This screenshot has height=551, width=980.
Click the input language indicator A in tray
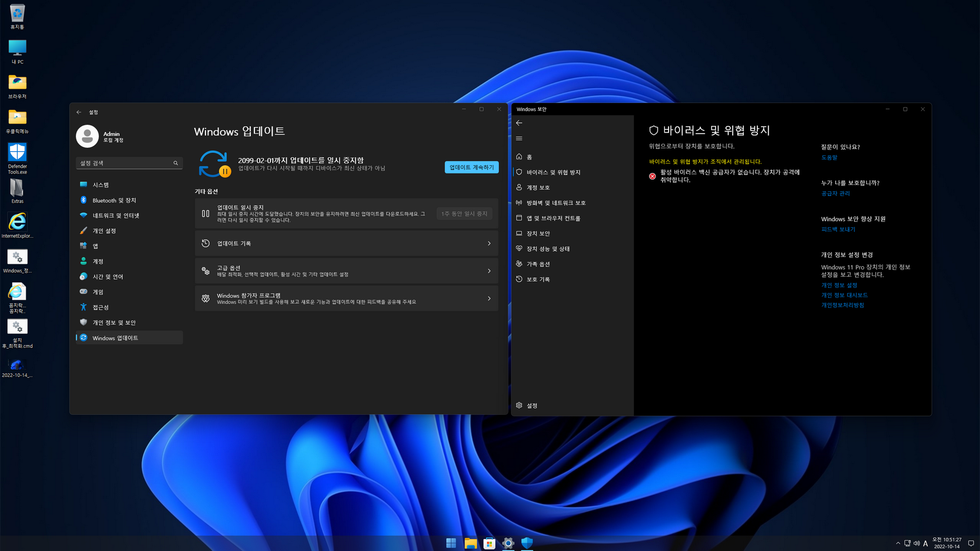click(926, 543)
